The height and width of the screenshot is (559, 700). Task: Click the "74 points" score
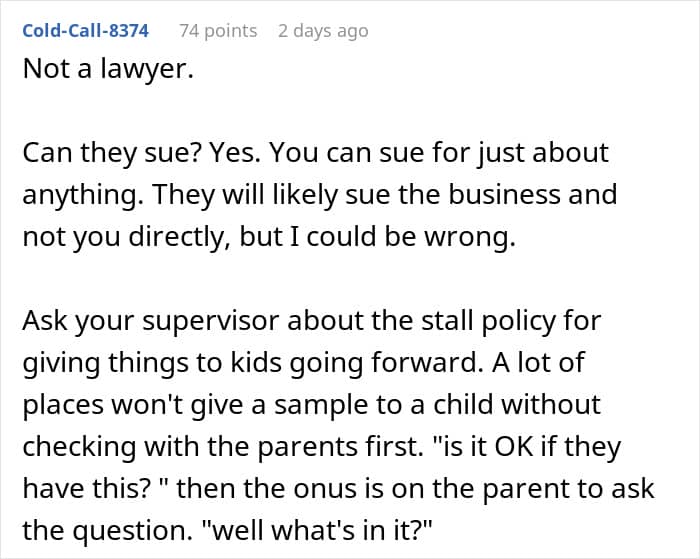point(217,31)
